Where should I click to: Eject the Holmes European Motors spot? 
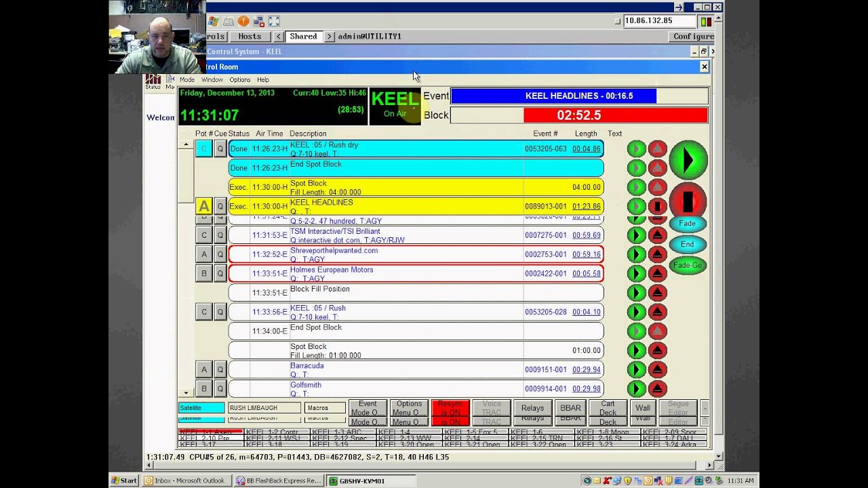pos(657,273)
